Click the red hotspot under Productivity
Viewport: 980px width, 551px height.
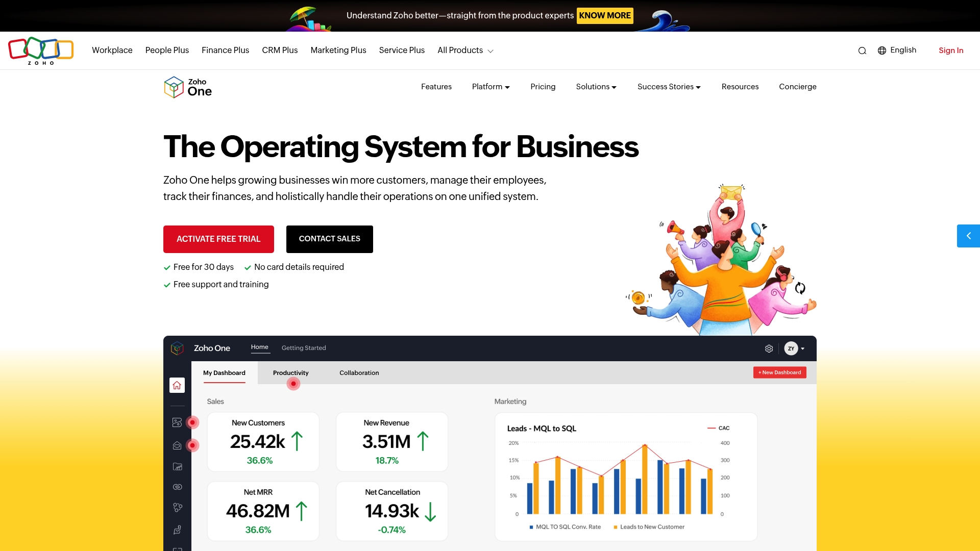(x=293, y=384)
